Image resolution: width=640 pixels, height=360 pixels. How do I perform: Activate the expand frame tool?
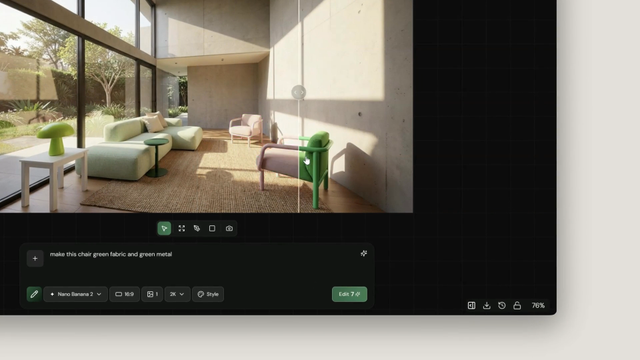click(182, 228)
